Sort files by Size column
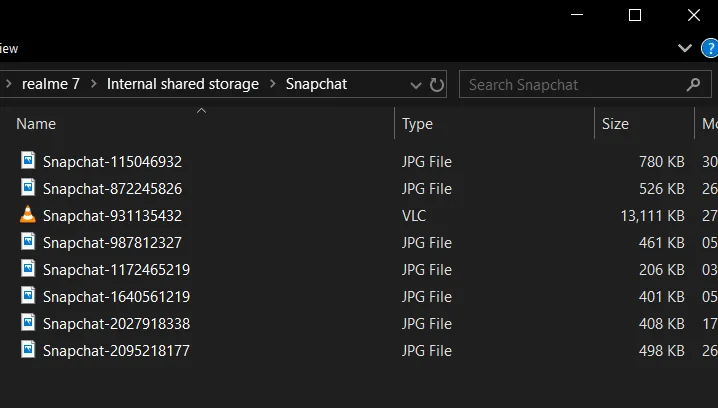Viewport: 718px width, 408px height. (x=615, y=124)
